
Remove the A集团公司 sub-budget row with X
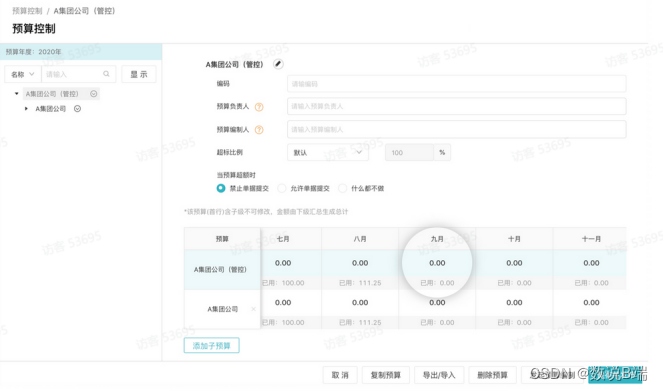253,309
